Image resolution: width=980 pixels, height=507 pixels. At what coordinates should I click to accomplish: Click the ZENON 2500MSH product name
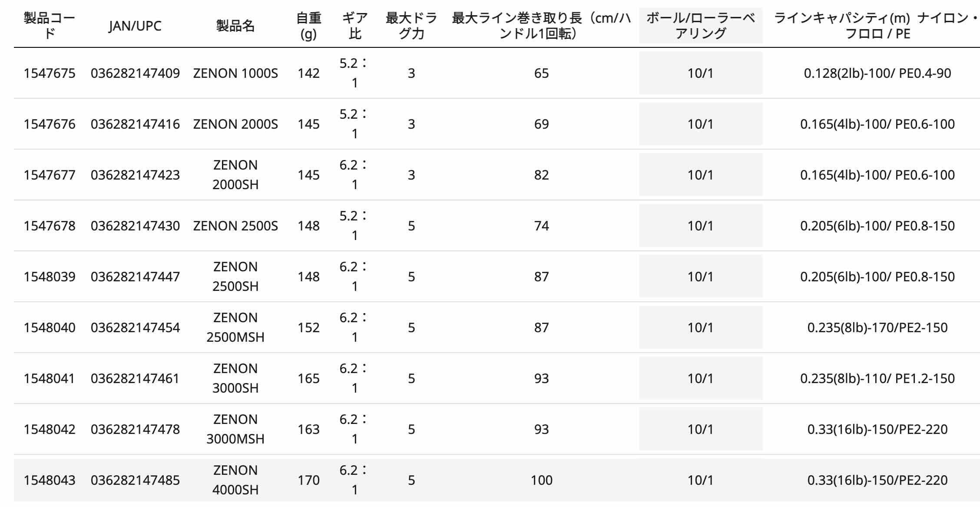click(x=235, y=327)
